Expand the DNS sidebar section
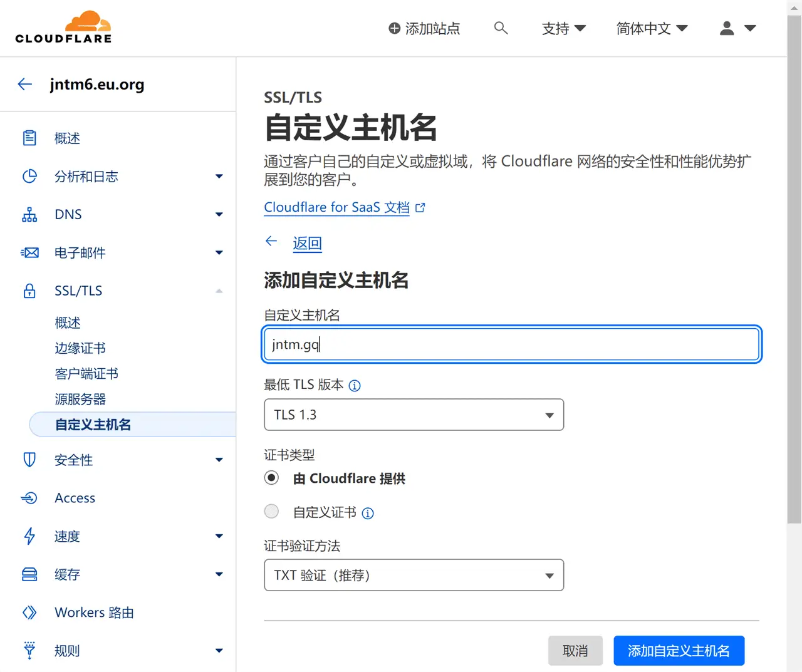802x672 pixels. 219,215
